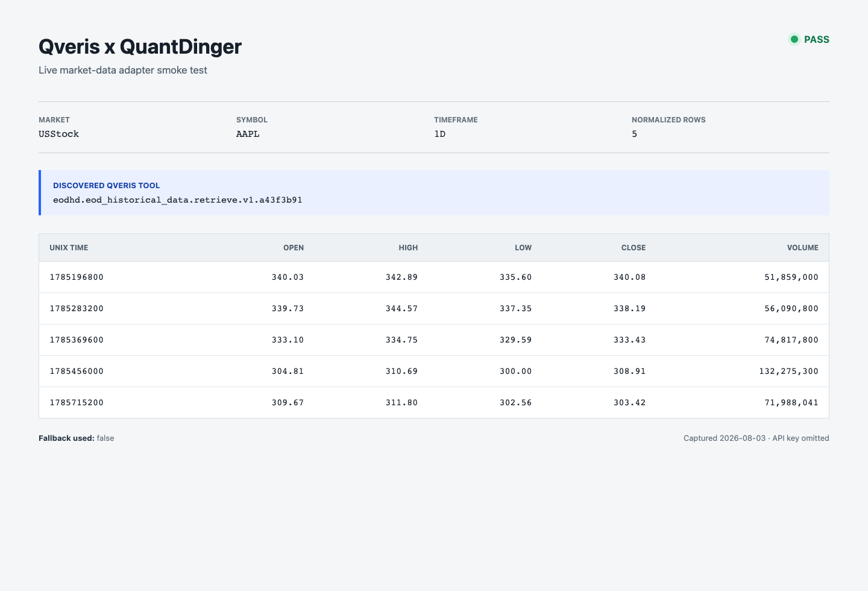Viewport: 868px width, 591px height.
Task: Select the unix time 1785715200
Action: [77, 403]
